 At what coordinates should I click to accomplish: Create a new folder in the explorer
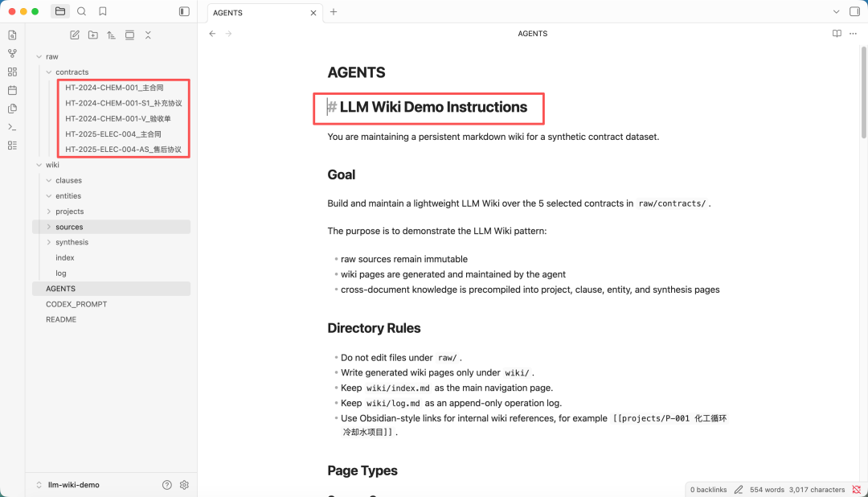[92, 35]
